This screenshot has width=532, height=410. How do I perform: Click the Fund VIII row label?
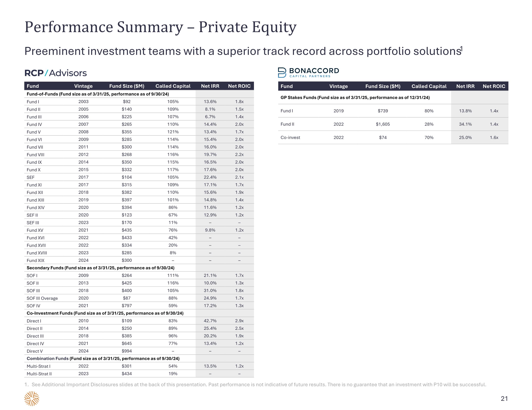pyautogui.click(x=36, y=155)
